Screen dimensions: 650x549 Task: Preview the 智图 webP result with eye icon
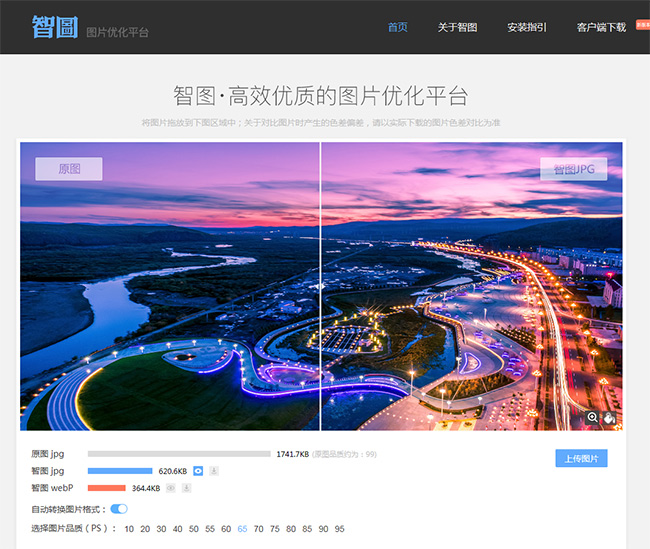171,488
